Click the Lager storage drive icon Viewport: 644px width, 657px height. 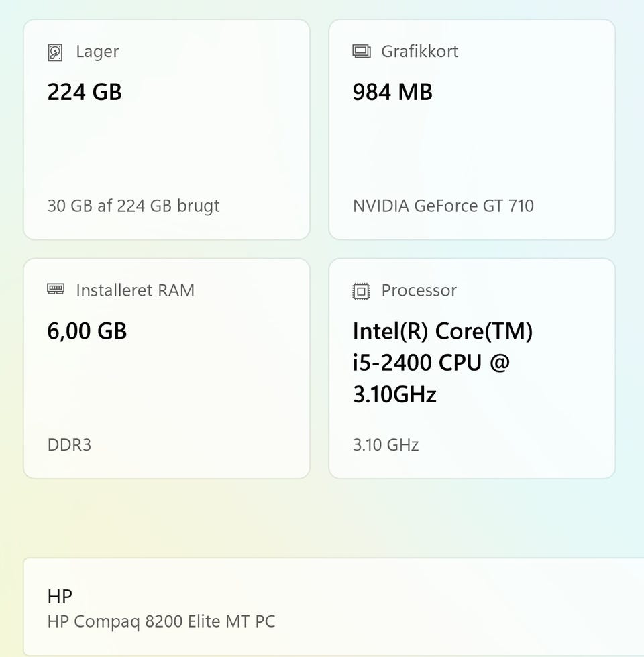coord(55,52)
